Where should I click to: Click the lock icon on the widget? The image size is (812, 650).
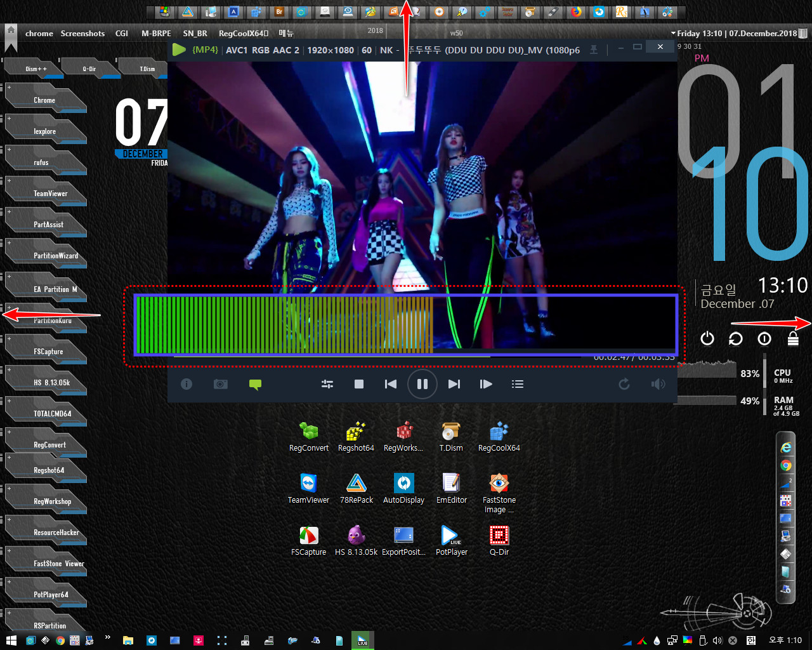point(793,338)
